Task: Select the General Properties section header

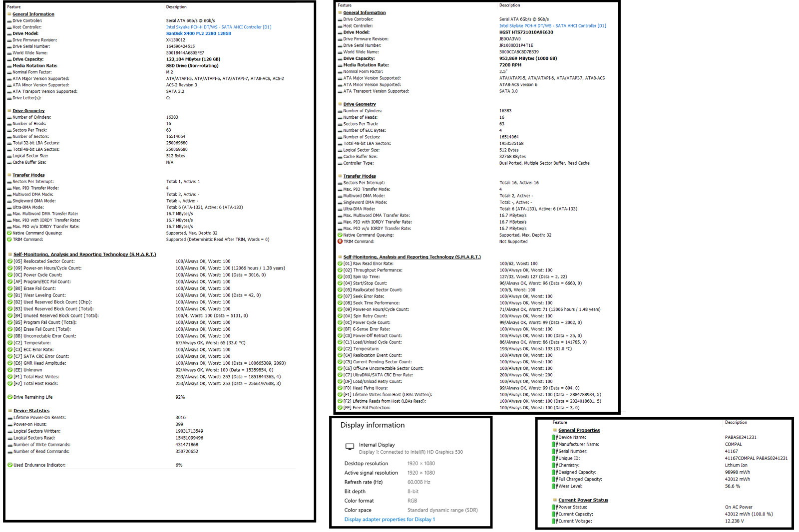Action: pos(579,430)
